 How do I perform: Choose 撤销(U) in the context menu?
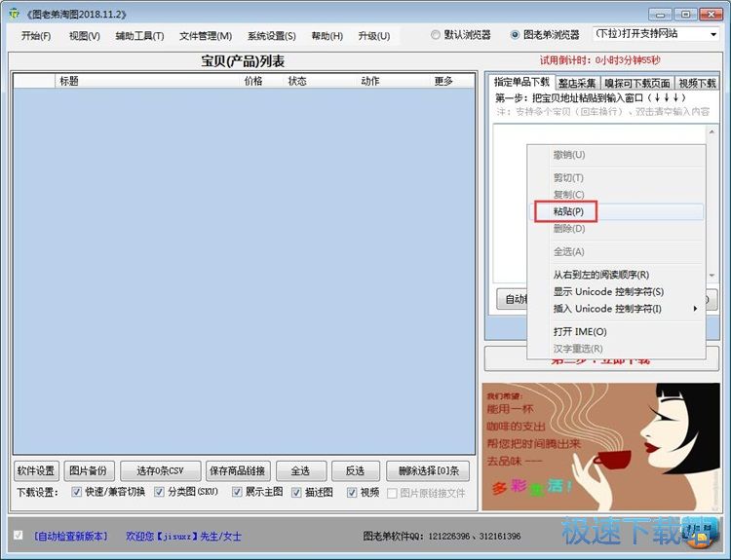(616, 155)
